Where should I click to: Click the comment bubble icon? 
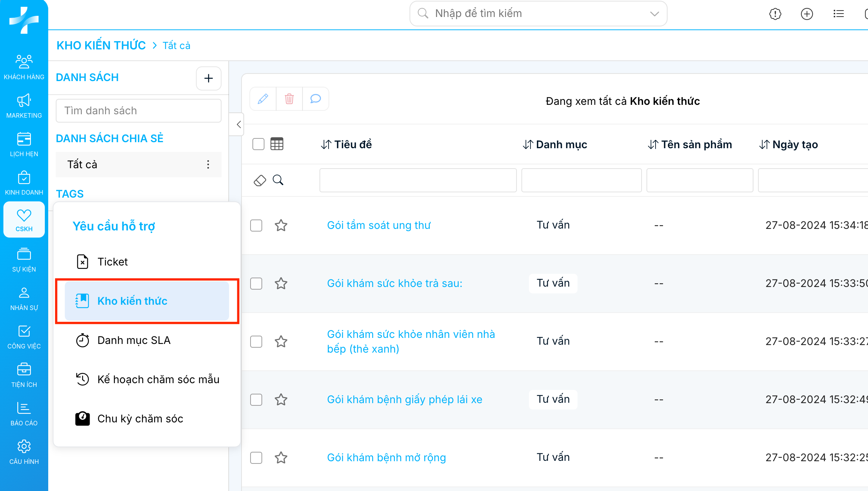coord(315,99)
